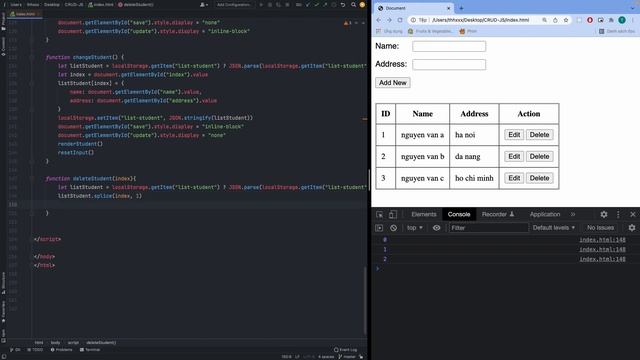Click the editor warning indicator icon
Screen dimensions: 640x360
347,23
